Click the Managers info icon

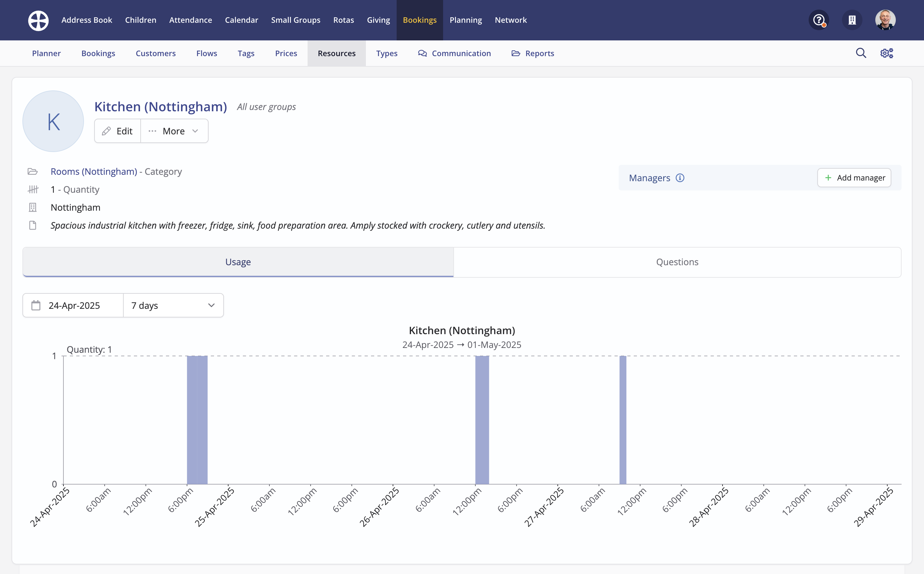(680, 178)
